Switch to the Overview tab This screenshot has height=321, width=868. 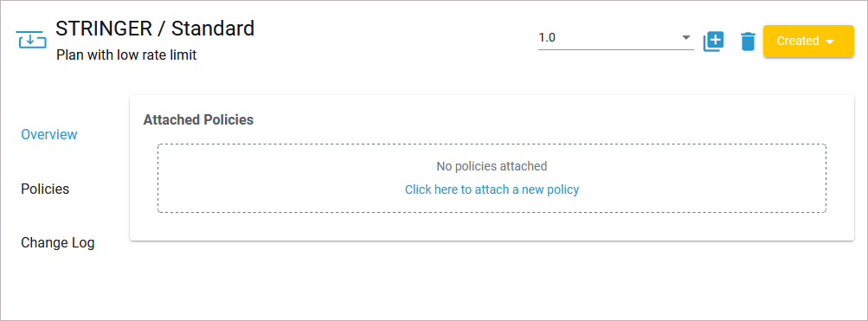tap(48, 134)
